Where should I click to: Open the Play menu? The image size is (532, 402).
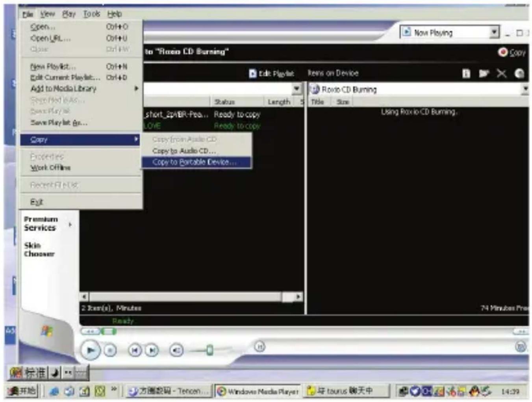[69, 14]
